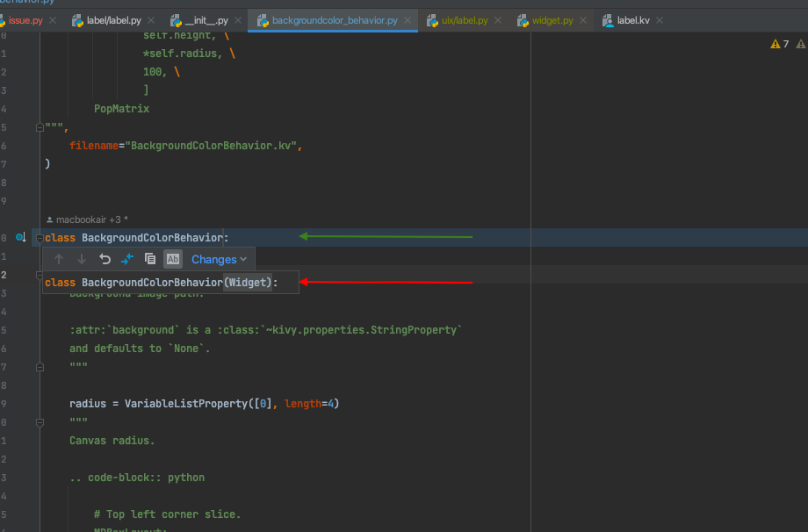Image resolution: width=808 pixels, height=532 pixels.
Task: Close the widget.py tab
Action: click(583, 20)
